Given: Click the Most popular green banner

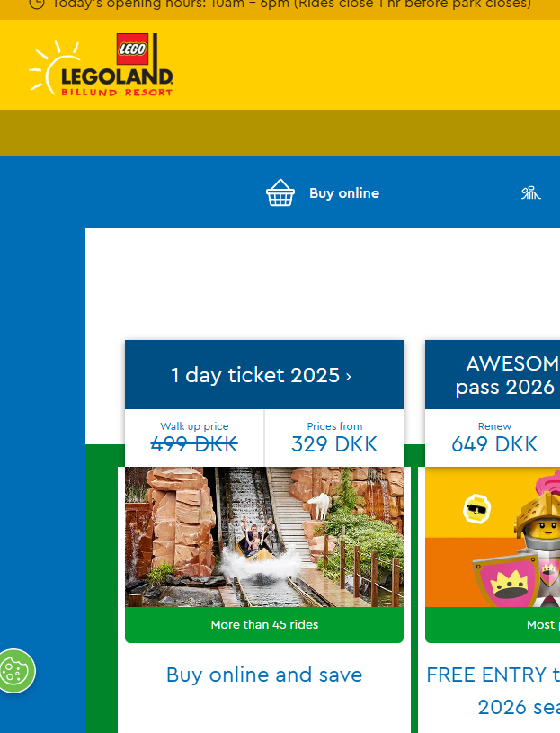Looking at the screenshot, I should [x=493, y=624].
